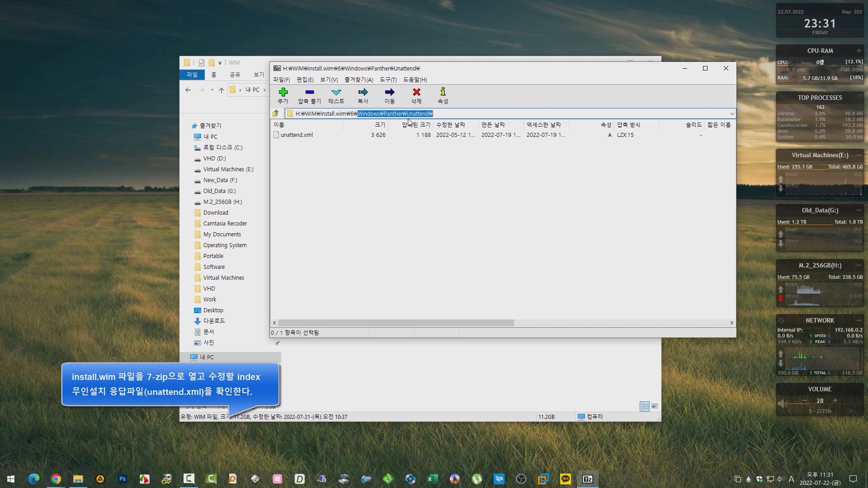Sort by the 크기 column header
Screen dimensions: 868x488
[365, 125]
